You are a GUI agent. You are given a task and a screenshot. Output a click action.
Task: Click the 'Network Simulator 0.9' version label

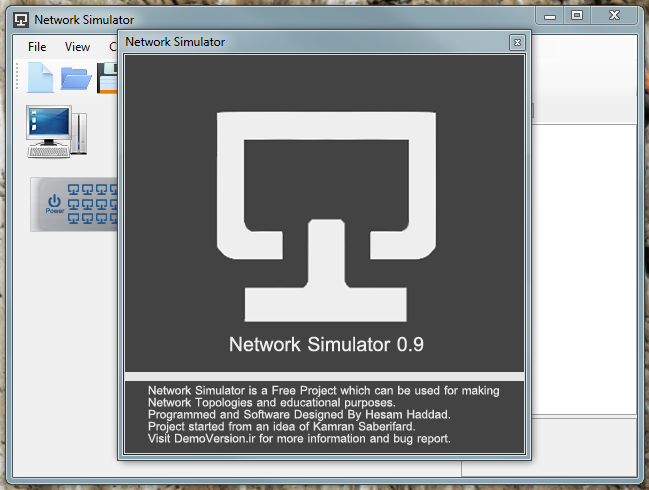tap(326, 345)
